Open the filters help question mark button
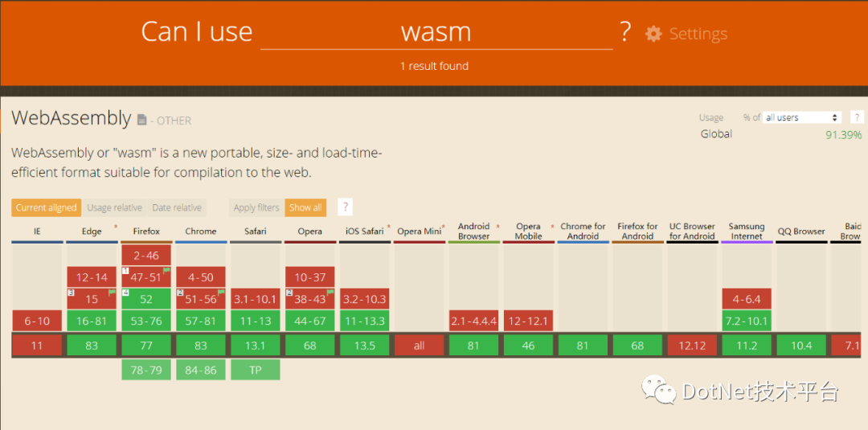 [x=346, y=207]
